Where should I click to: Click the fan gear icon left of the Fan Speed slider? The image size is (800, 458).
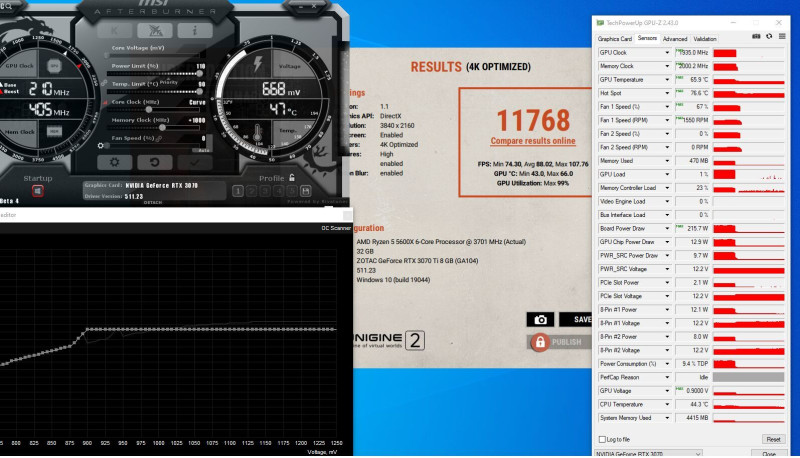101,146
